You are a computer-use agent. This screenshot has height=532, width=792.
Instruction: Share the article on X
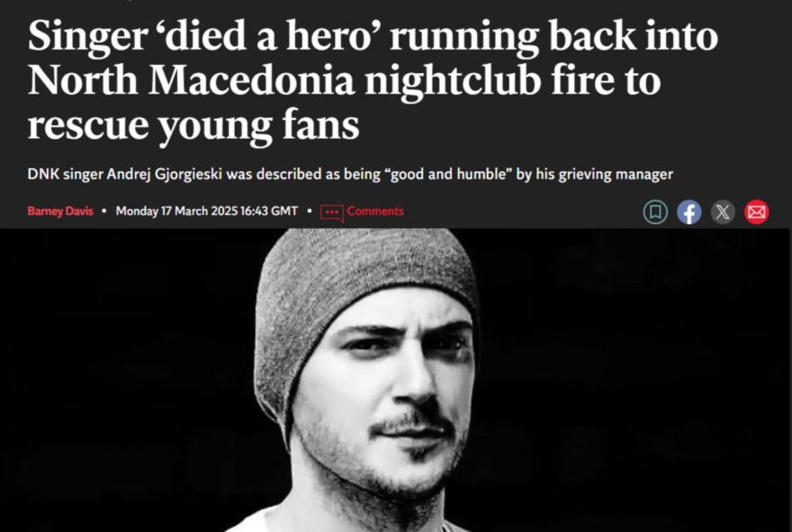click(x=723, y=212)
